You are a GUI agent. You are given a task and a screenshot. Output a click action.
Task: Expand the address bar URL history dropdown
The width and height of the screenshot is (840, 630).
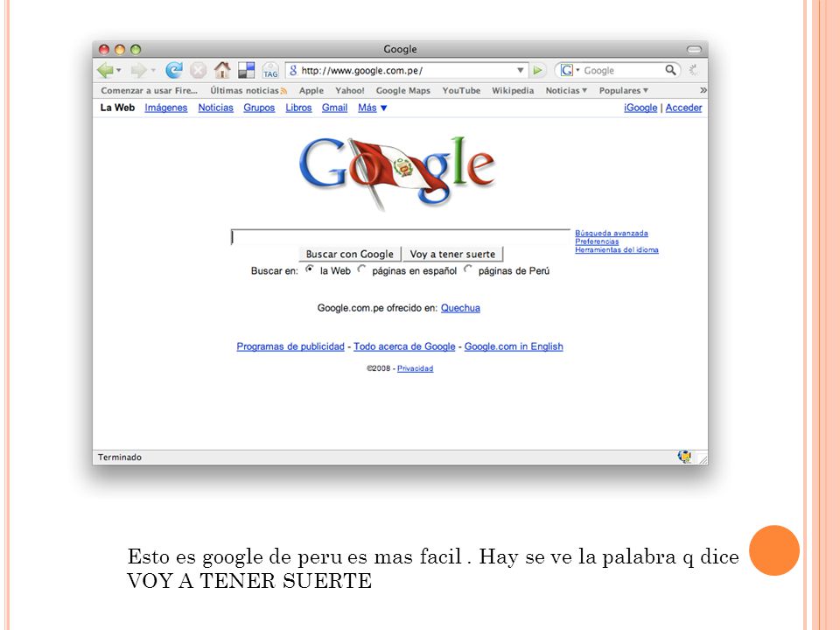coord(520,70)
